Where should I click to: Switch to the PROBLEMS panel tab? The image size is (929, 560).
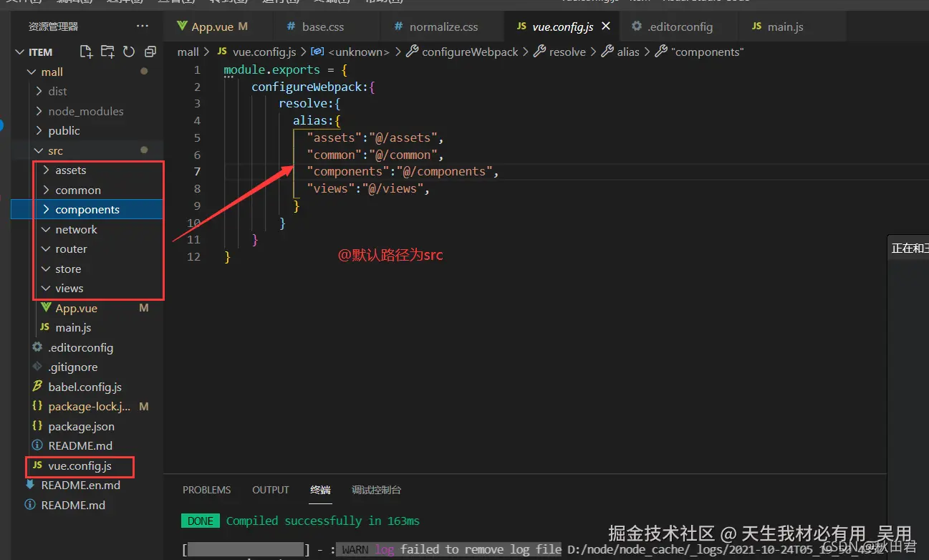(x=206, y=491)
